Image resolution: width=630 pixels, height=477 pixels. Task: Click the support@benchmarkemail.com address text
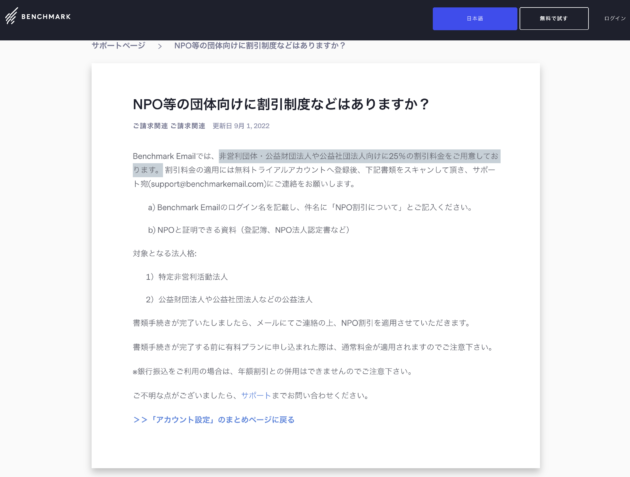(x=208, y=184)
